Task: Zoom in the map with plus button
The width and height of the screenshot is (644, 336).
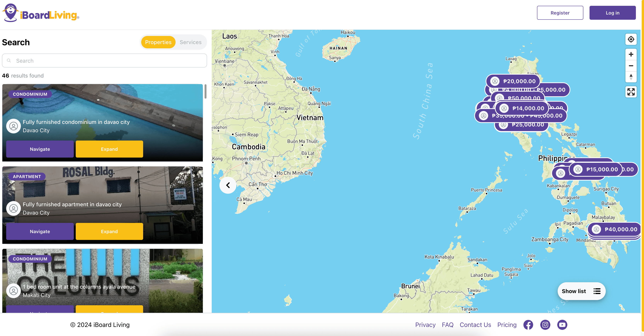Action: (631, 54)
